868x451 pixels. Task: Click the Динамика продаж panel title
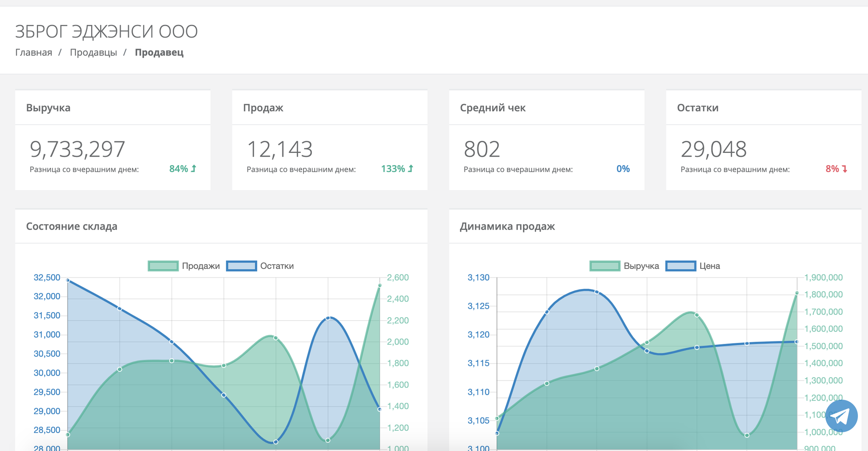point(507,226)
